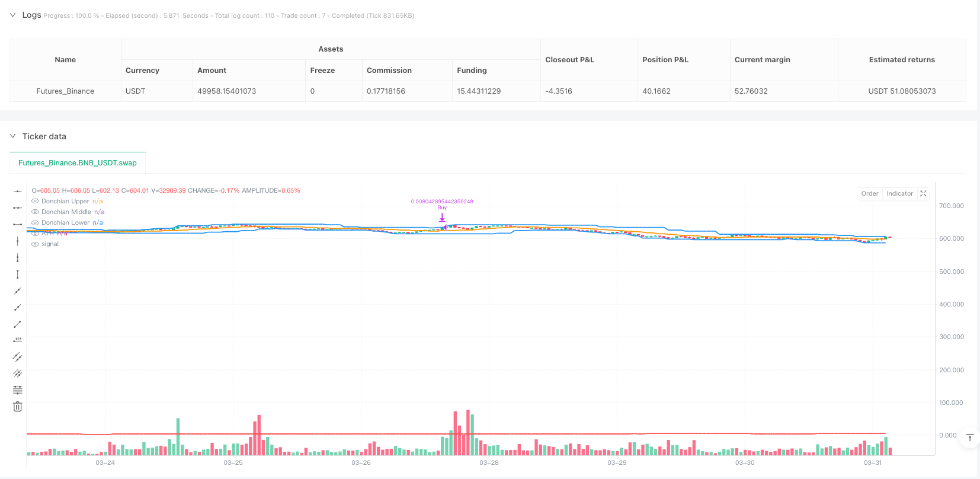The width and height of the screenshot is (980, 479).
Task: Toggle visibility of Donchian Lower indicator
Action: click(x=35, y=223)
